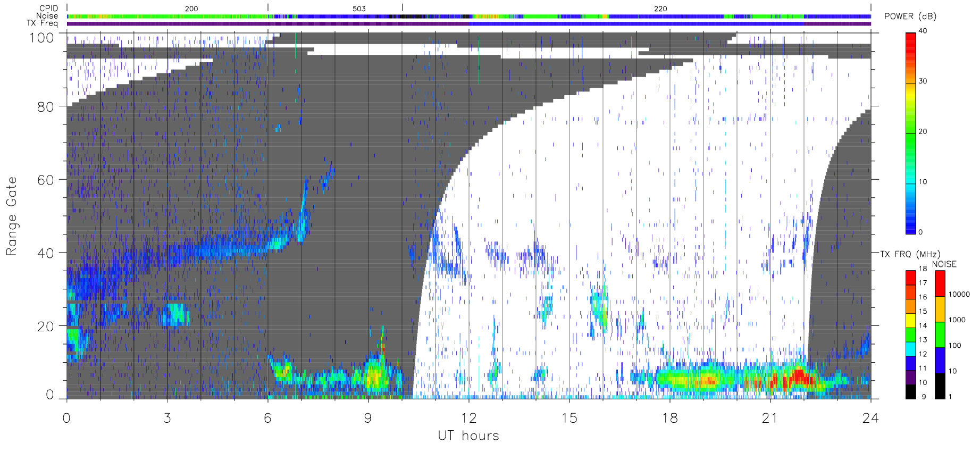980x452 pixels.
Task: Click the 'TX Freq' row label
Action: pos(42,23)
